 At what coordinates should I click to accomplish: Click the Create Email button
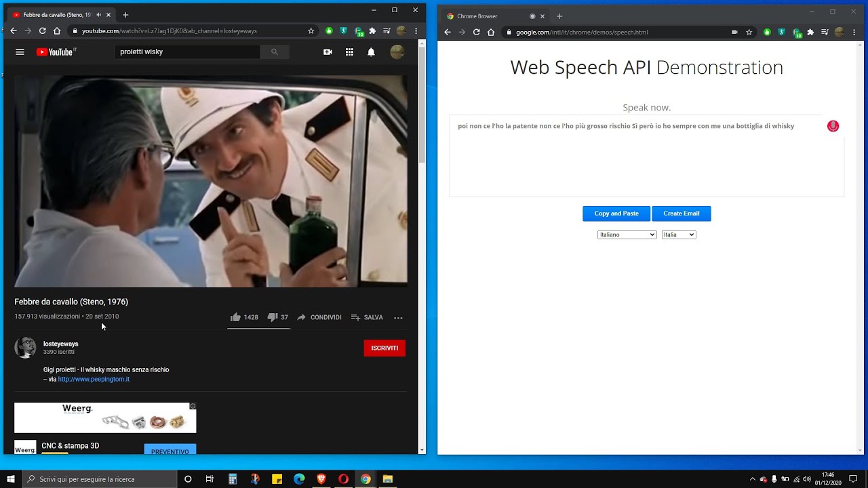[682, 213]
